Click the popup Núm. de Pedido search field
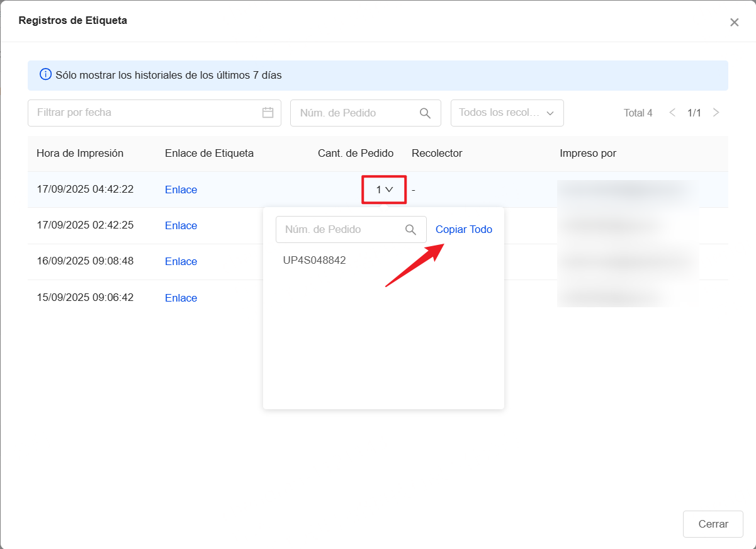 (340, 230)
